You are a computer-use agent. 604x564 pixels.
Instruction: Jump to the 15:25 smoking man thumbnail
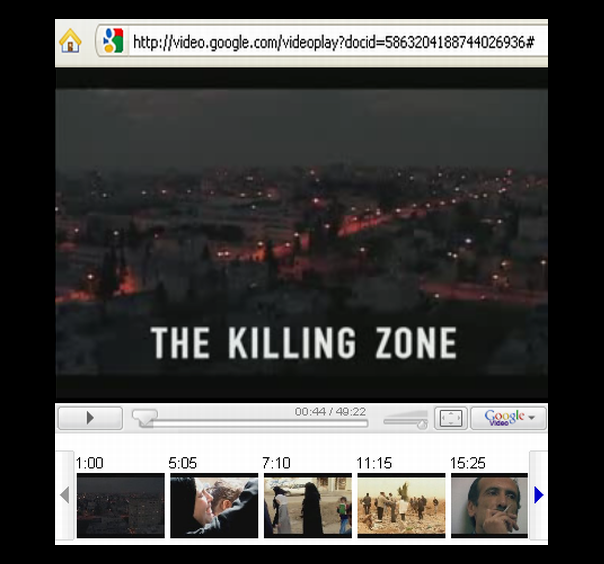pos(489,505)
